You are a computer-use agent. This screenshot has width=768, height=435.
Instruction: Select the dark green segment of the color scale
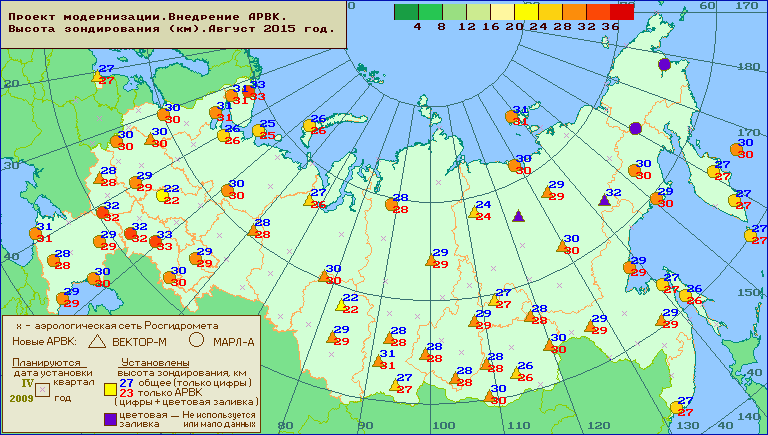coord(407,12)
